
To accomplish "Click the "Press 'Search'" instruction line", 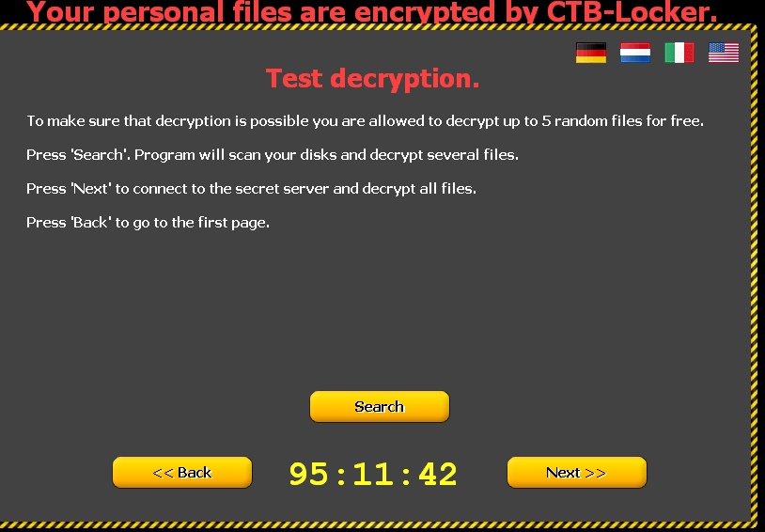I will pos(273,155).
